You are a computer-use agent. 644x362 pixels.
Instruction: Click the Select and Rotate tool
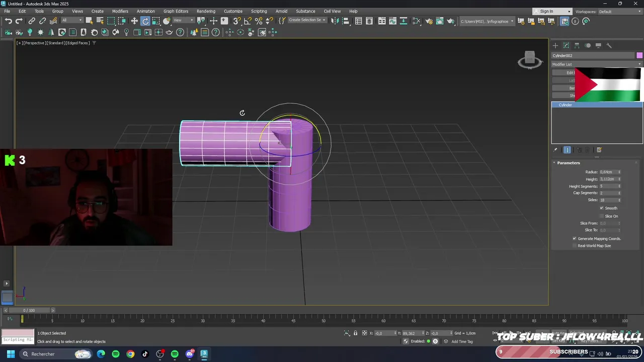145,21
